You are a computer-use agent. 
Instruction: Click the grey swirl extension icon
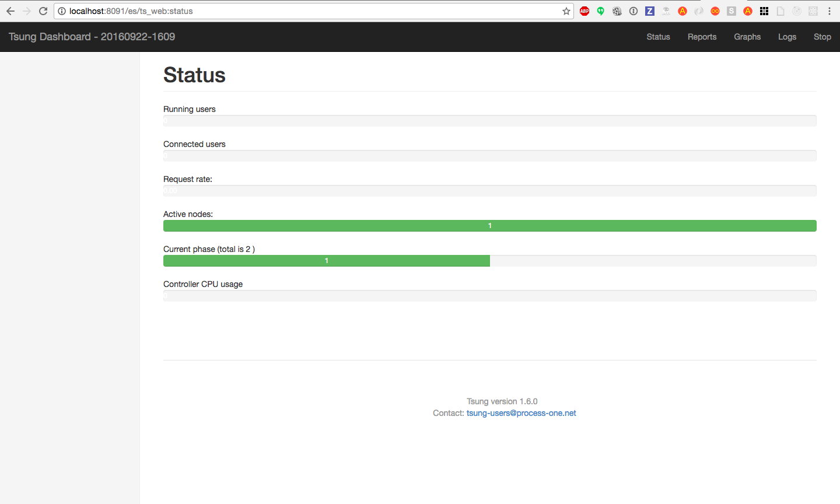(699, 11)
